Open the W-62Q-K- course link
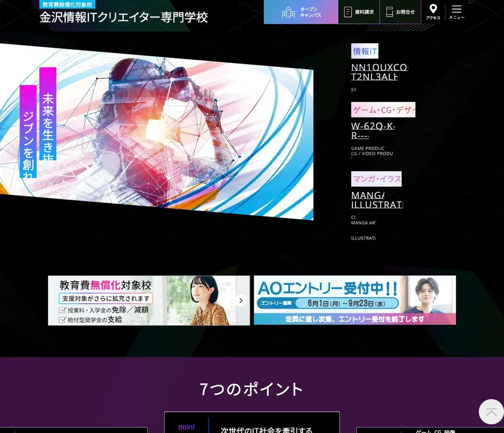This screenshot has width=504, height=433. 373,130
